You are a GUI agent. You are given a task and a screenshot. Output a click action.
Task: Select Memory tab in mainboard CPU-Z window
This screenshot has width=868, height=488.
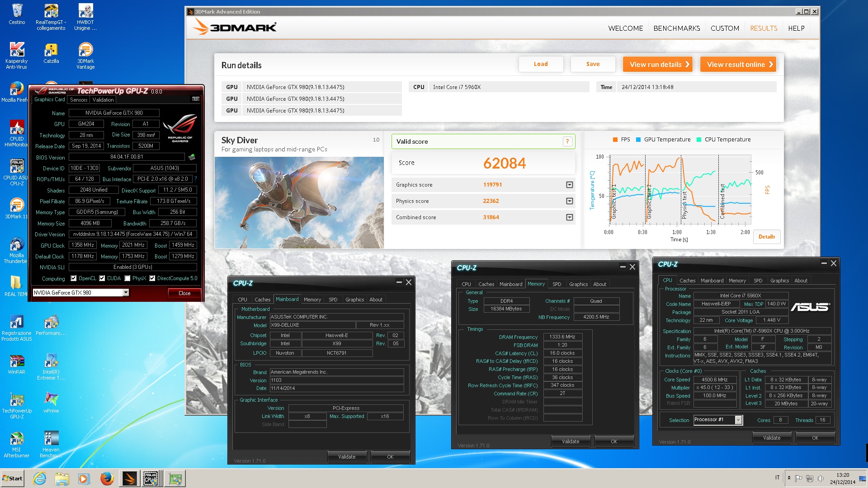[x=312, y=300]
